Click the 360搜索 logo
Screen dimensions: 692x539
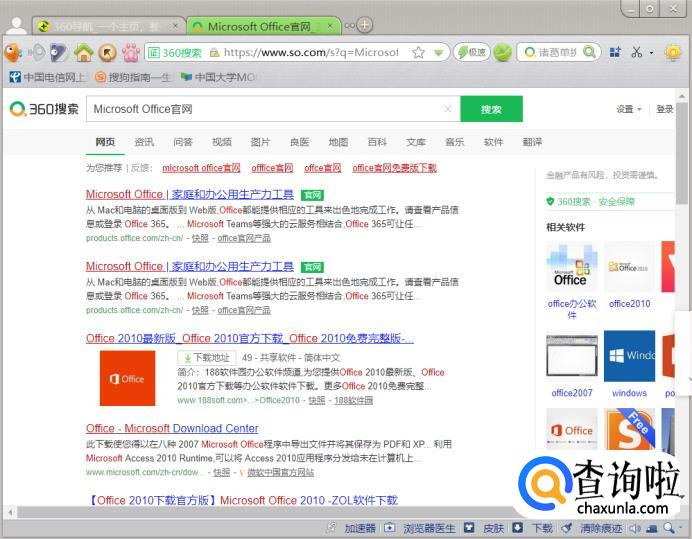point(44,109)
